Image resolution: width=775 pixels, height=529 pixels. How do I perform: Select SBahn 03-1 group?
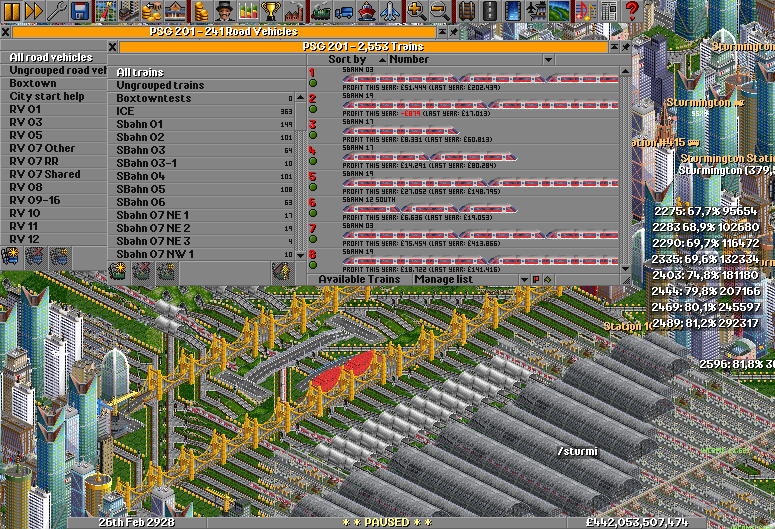tap(201, 163)
